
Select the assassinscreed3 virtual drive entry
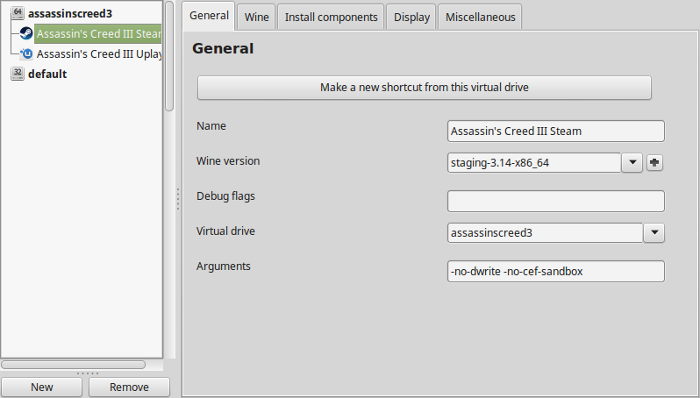70,13
